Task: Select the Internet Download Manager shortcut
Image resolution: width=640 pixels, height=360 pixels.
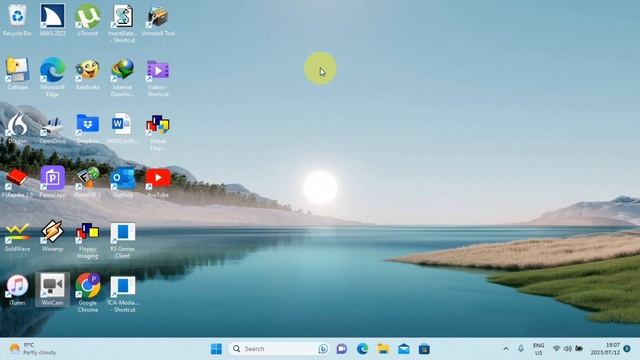Action: coord(122,77)
